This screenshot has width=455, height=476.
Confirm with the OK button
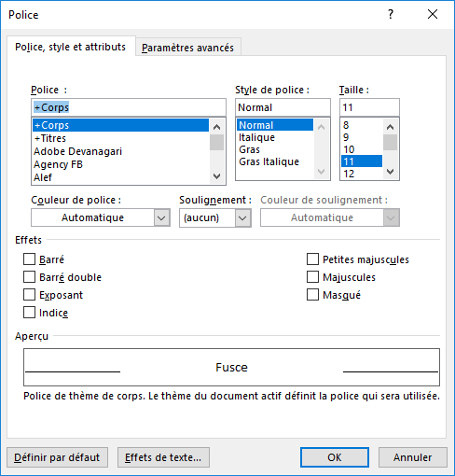tap(335, 457)
